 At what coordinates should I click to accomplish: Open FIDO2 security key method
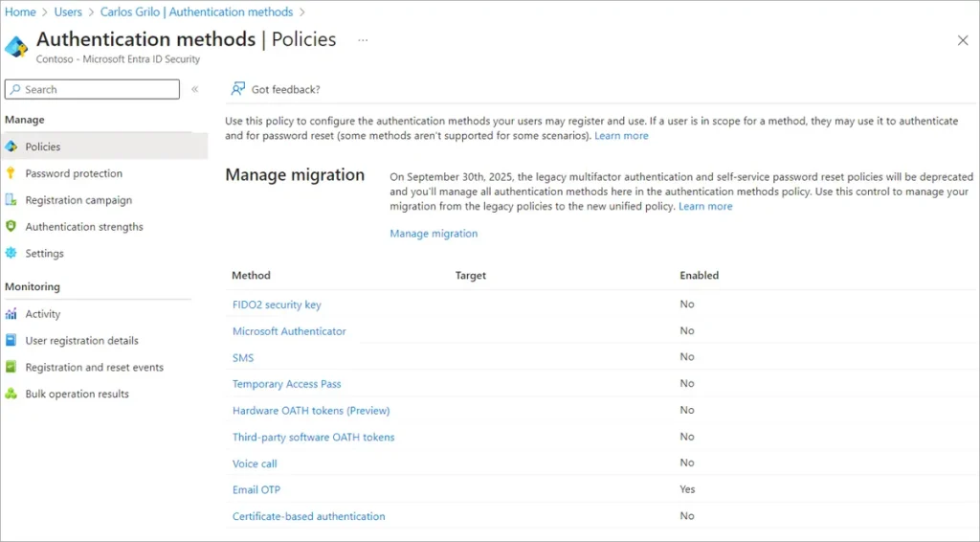277,305
